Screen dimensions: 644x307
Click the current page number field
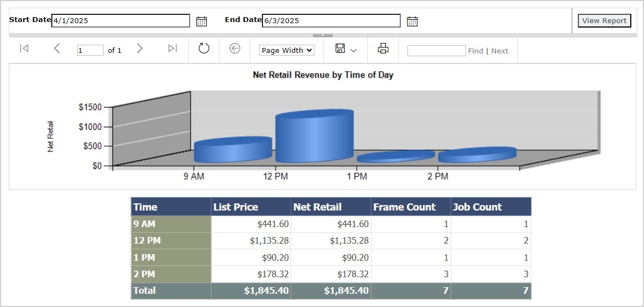90,51
